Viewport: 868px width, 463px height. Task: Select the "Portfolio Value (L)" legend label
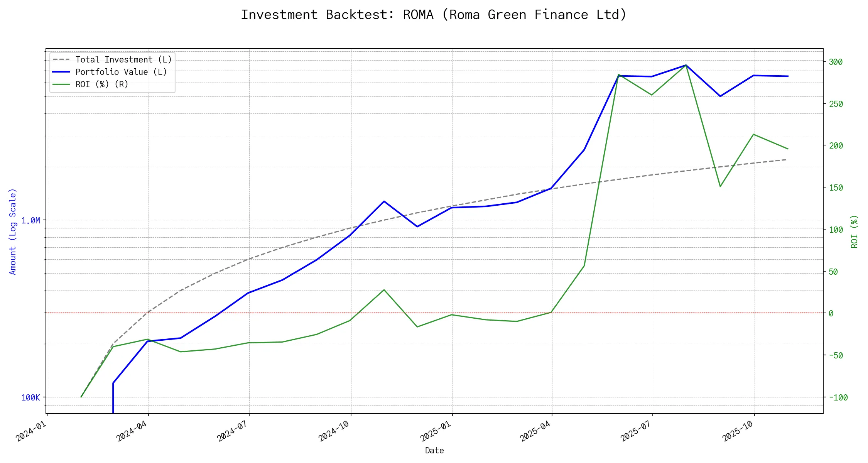pos(121,72)
